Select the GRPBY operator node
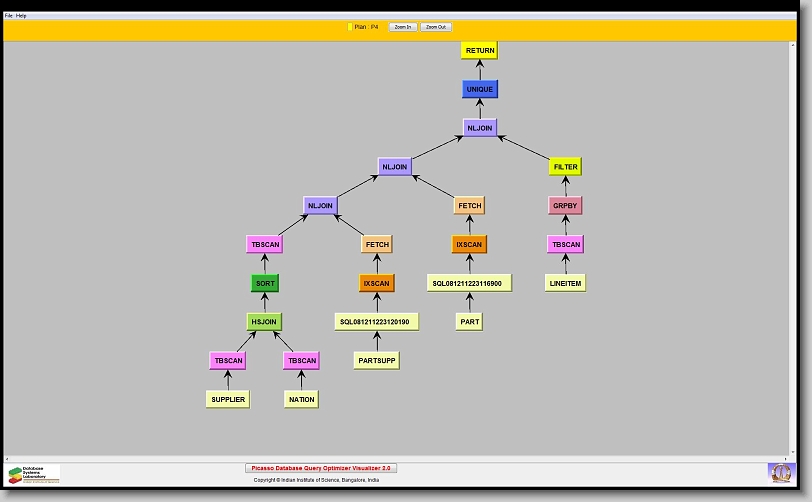 (565, 205)
